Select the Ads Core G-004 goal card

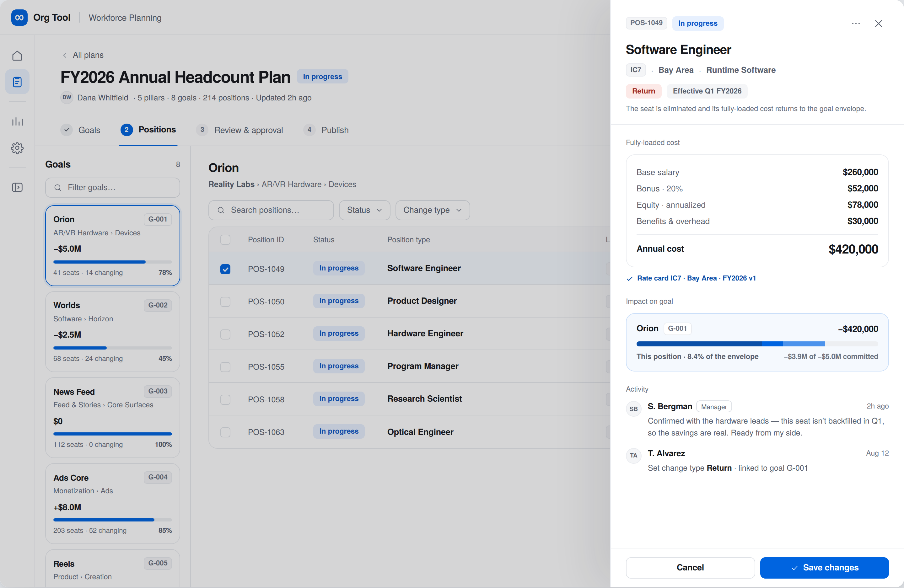click(112, 503)
